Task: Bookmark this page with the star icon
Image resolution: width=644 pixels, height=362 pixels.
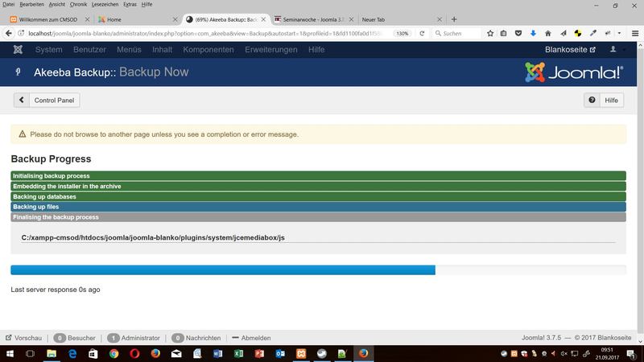Action: click(490, 33)
